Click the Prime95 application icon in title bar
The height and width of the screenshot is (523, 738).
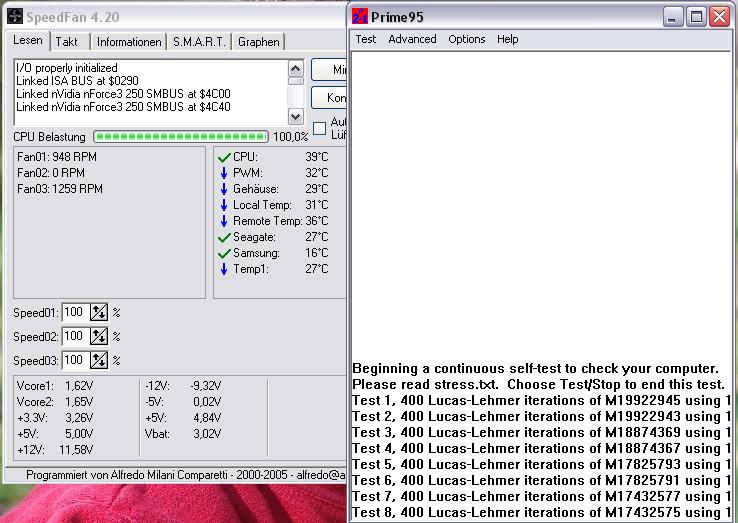[x=360, y=16]
